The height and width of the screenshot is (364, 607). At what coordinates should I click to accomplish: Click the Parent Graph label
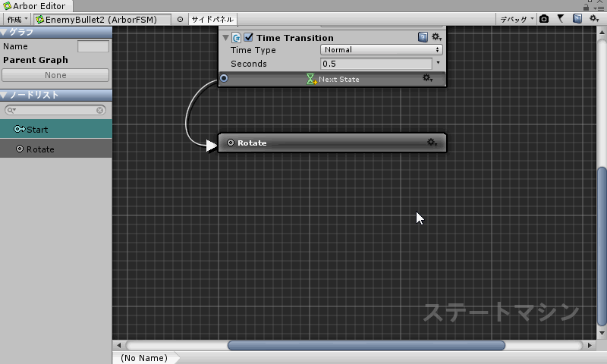36,60
